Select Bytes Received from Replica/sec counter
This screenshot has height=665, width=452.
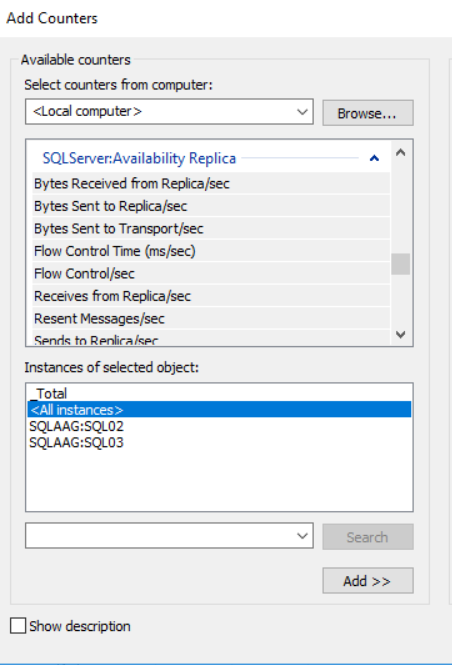click(x=211, y=184)
